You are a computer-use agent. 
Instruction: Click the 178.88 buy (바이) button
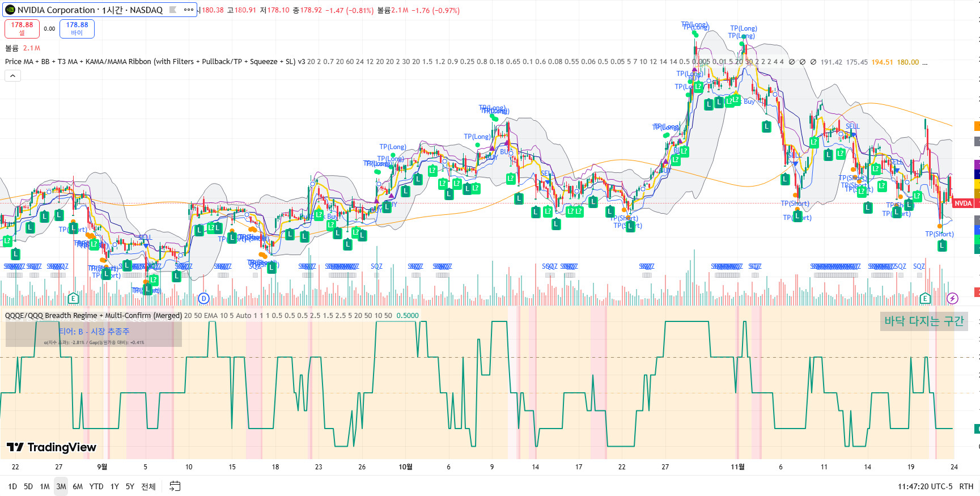click(x=77, y=28)
